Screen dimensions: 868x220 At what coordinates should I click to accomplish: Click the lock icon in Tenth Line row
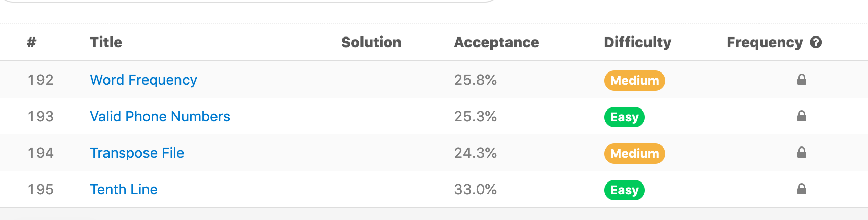pyautogui.click(x=802, y=189)
